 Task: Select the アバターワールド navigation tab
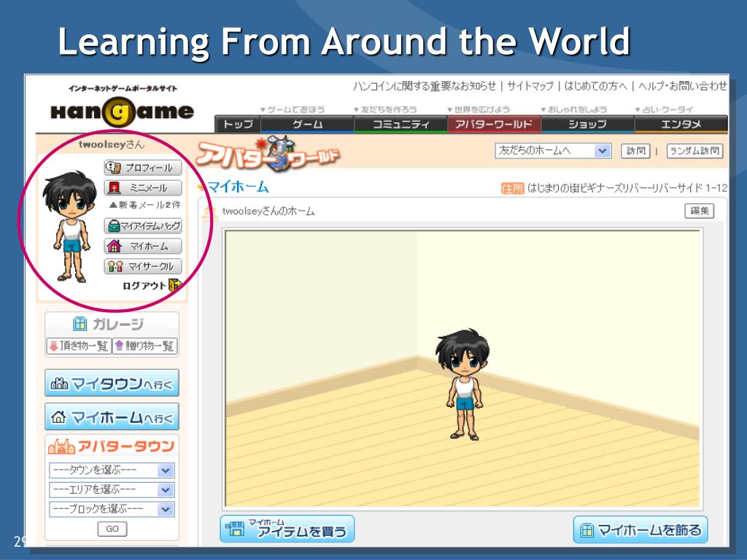494,124
